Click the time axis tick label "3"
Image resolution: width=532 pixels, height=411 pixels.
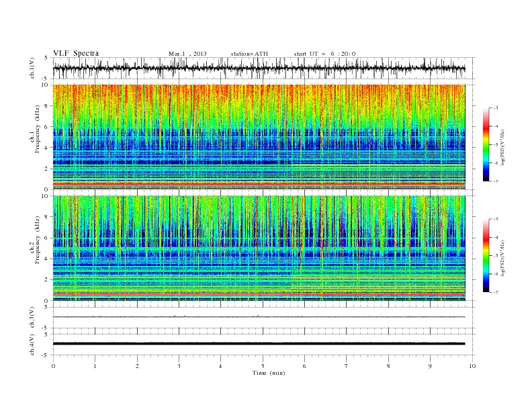(x=179, y=366)
